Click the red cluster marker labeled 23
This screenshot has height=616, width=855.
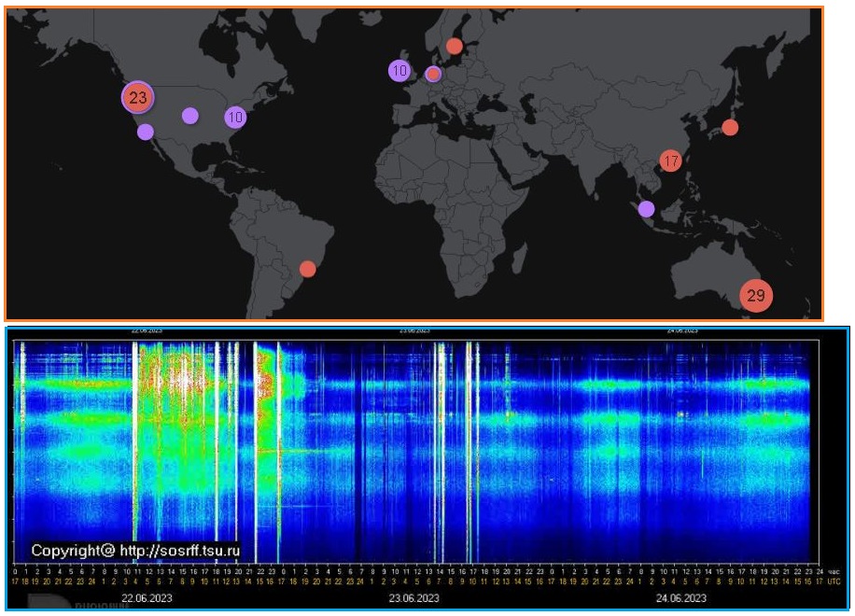point(138,97)
